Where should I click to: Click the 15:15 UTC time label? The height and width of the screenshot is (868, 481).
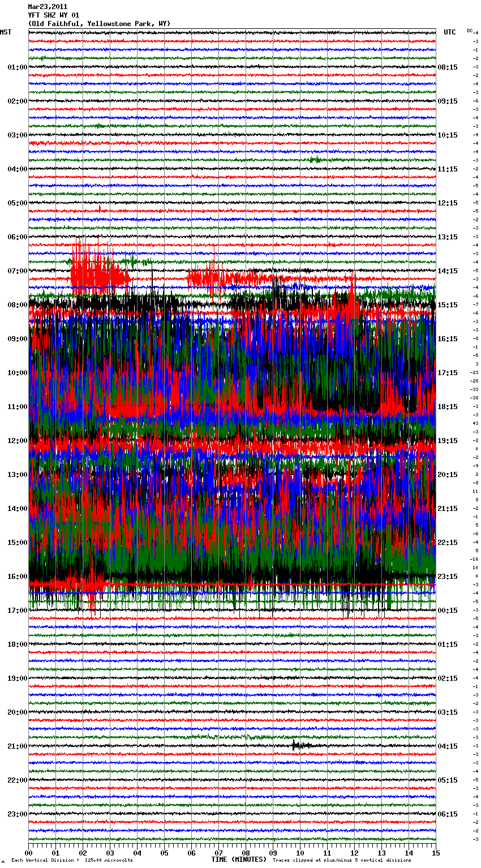[448, 305]
